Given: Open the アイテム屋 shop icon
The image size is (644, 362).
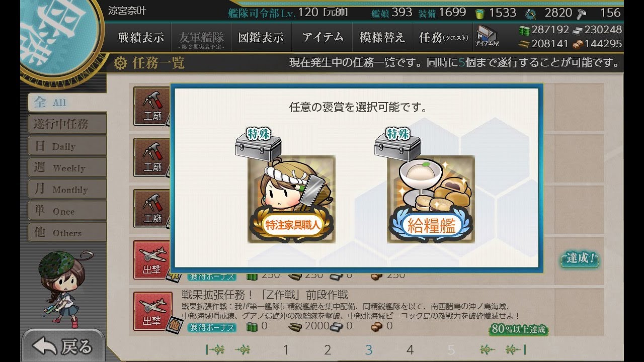Looking at the screenshot, I should tap(487, 37).
